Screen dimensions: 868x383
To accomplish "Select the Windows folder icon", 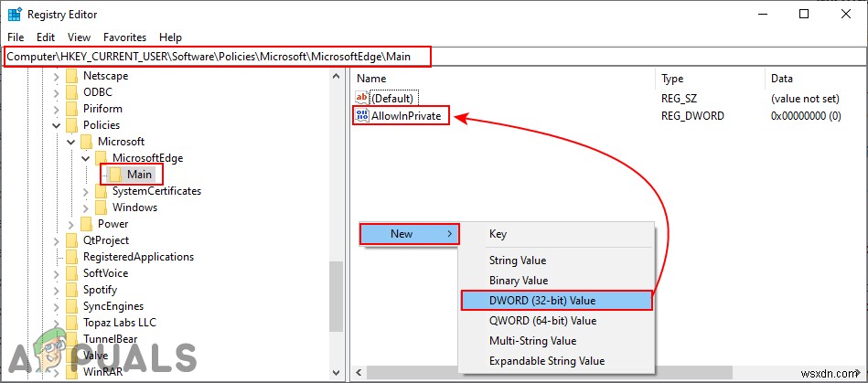I will click(x=102, y=207).
